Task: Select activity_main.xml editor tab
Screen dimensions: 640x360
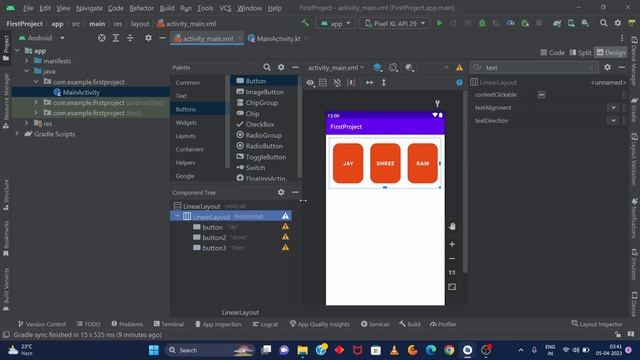Action: coord(207,39)
